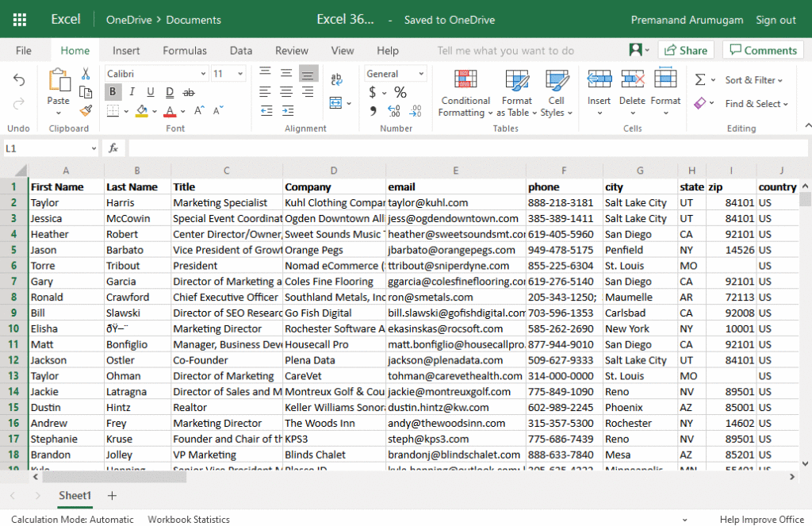Screen dimensions: 812x526
Task: Click the Undo arrow icon
Action: tap(19, 80)
